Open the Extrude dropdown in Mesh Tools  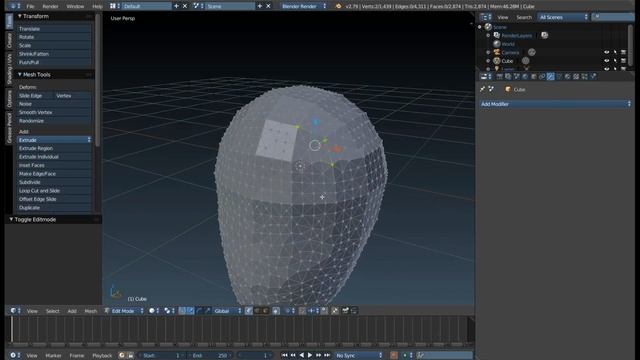coord(54,140)
